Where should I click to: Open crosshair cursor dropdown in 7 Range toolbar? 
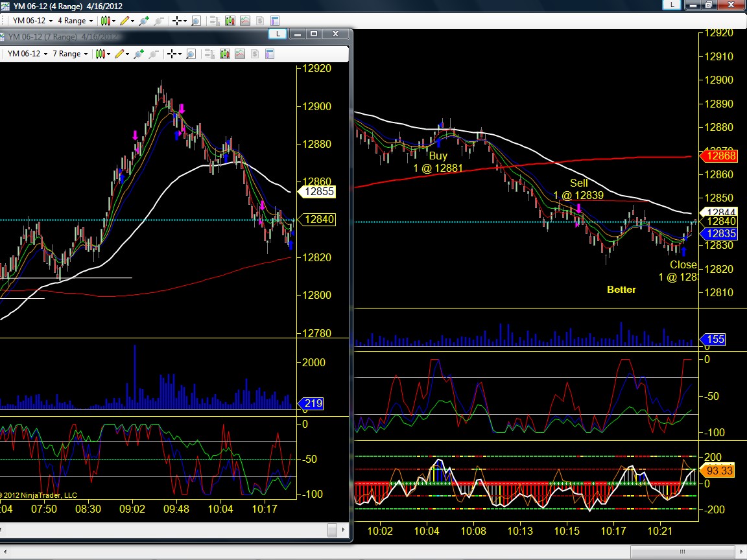click(174, 54)
